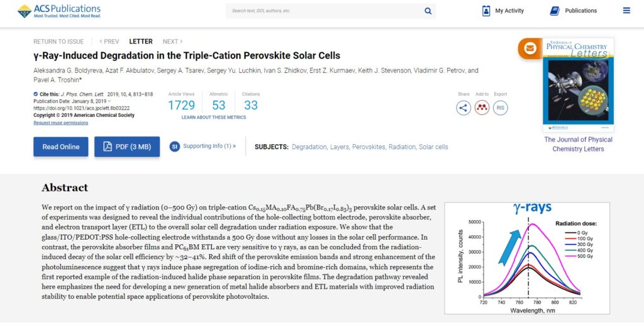Download the PDF (3 MB)

[127, 147]
